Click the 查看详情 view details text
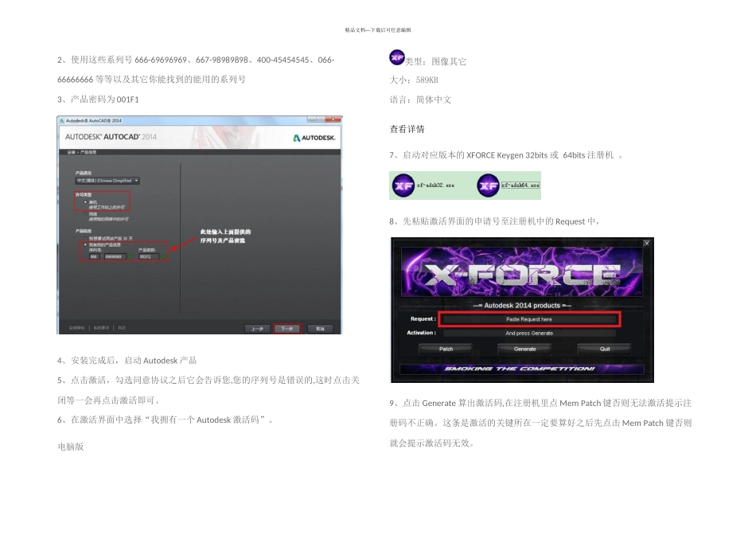The height and width of the screenshot is (535, 756). coord(407,129)
